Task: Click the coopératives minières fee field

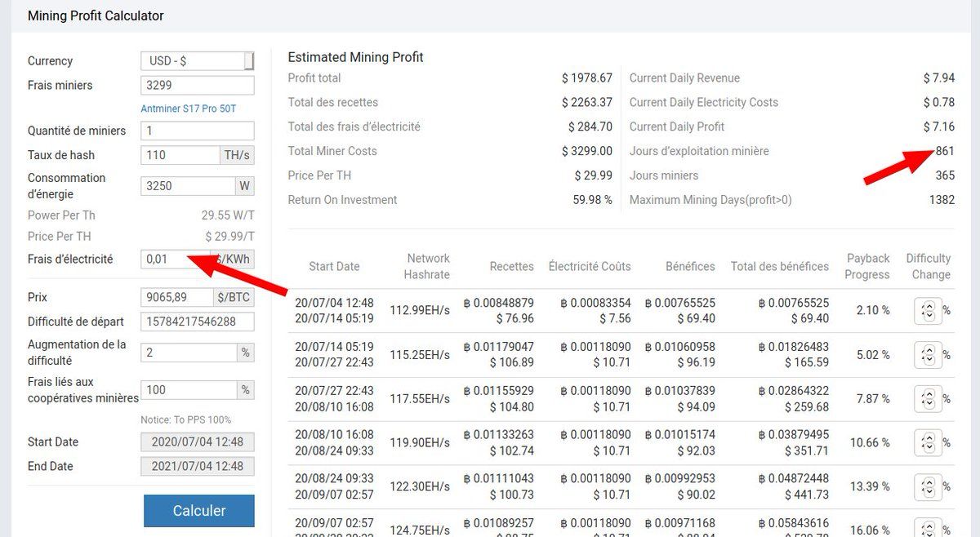Action: click(x=189, y=390)
